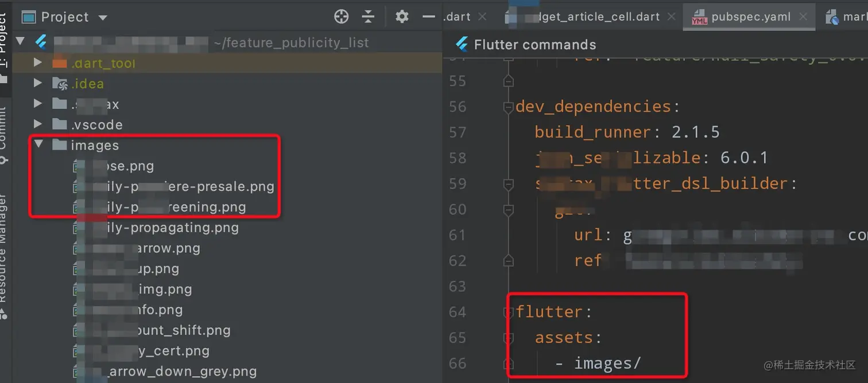This screenshot has height=383, width=868.
Task: Collapse the images folder
Action: 38,145
